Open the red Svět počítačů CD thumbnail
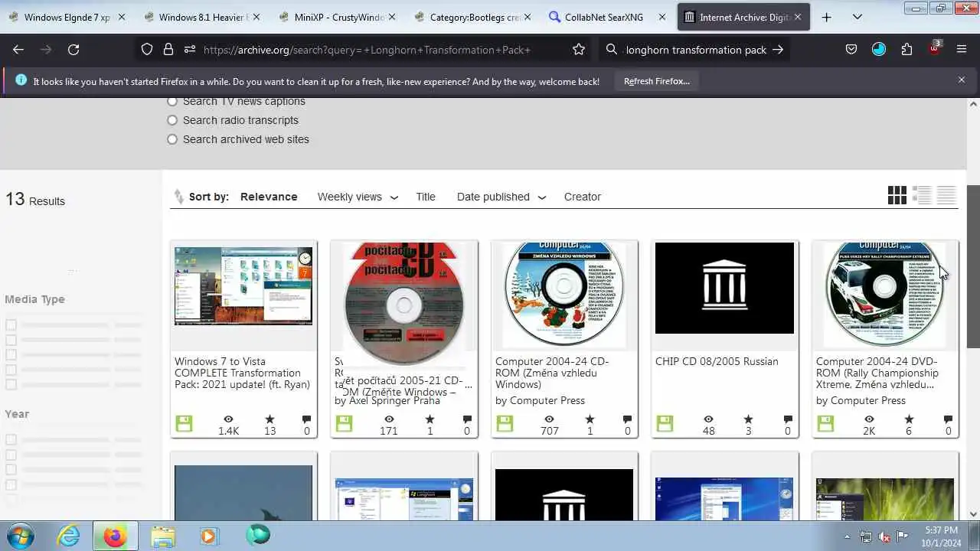The width and height of the screenshot is (980, 551). 403,303
